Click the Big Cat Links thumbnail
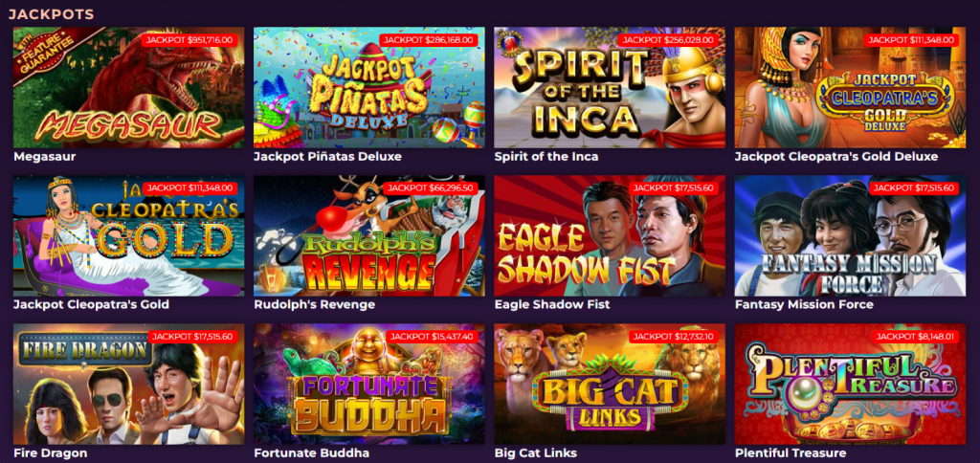Screen dimensions: 980x463 [x=610, y=384]
